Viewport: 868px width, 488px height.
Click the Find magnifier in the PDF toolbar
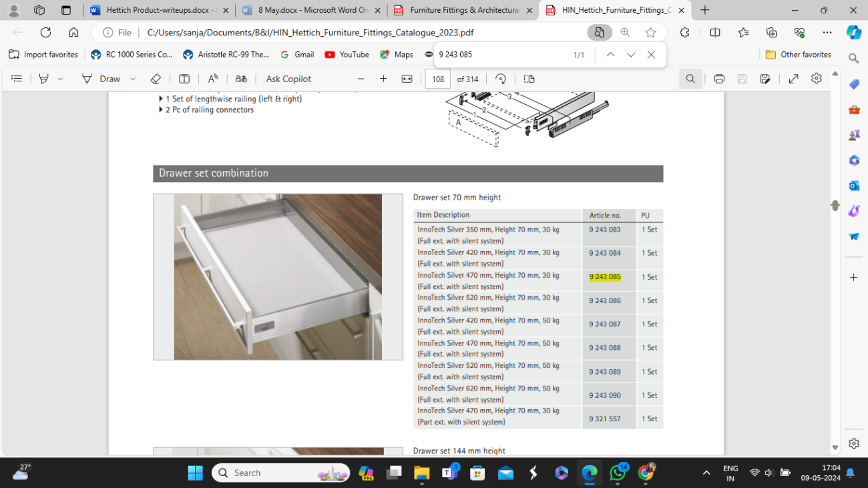690,79
